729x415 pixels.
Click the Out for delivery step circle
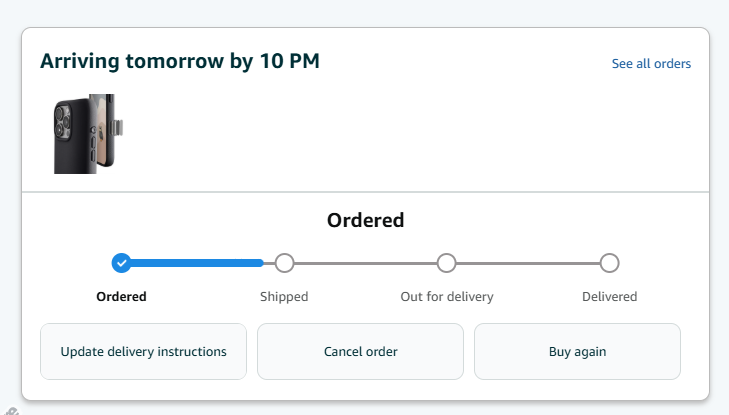coord(447,263)
